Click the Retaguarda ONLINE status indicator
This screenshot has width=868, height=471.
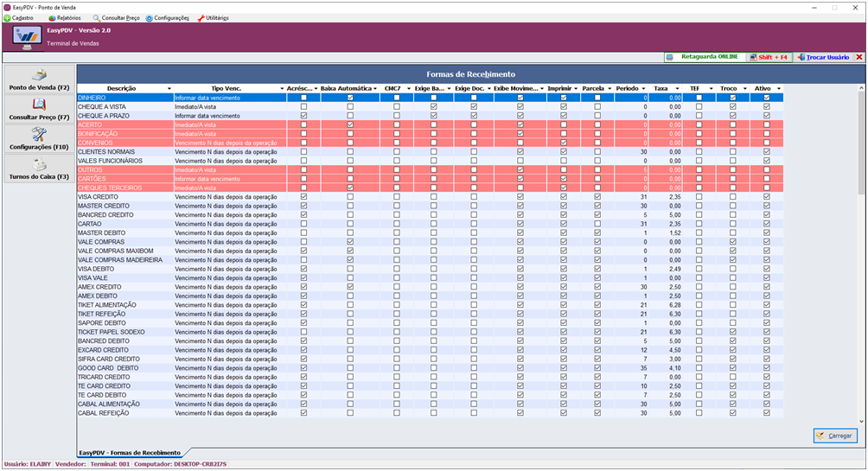coord(704,57)
